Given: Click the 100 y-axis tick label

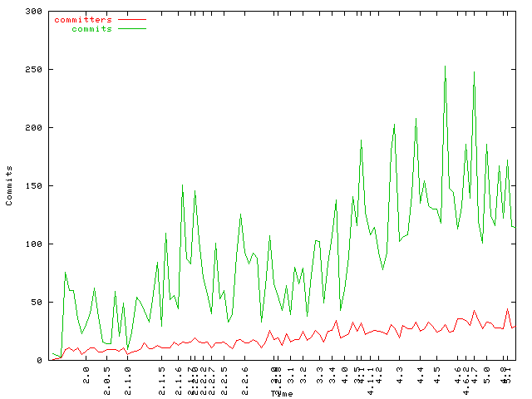Looking at the screenshot, I should 34,244.
